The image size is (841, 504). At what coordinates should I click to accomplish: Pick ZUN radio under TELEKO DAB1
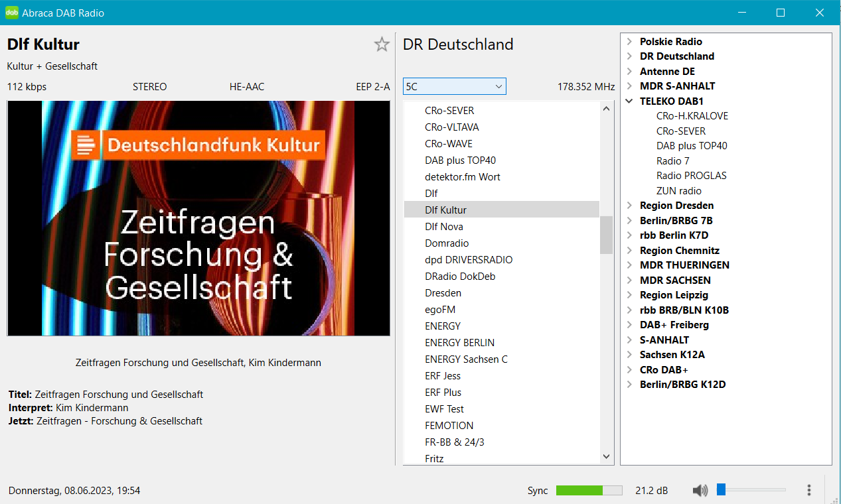678,191
